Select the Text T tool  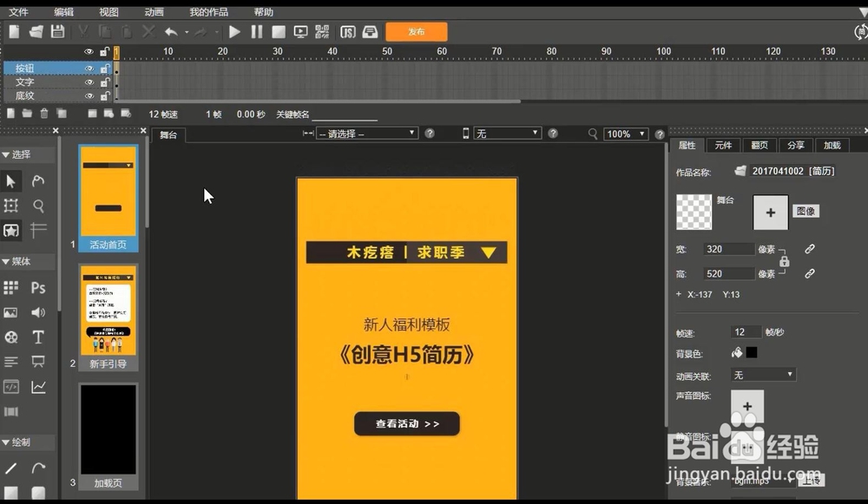tap(38, 337)
